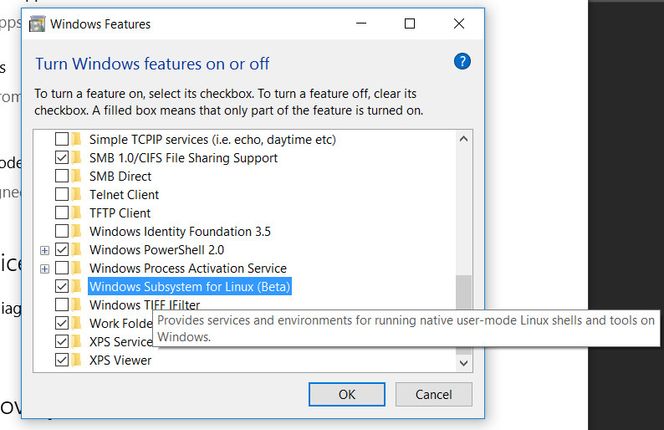Enable the Telnet Client checkbox
The image size is (664, 430).
pos(62,194)
